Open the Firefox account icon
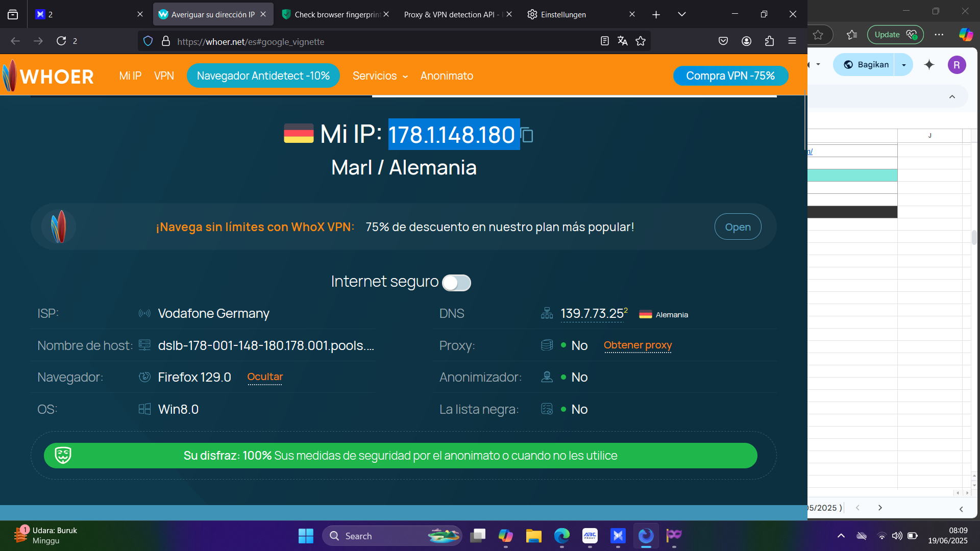The image size is (980, 551). click(746, 41)
